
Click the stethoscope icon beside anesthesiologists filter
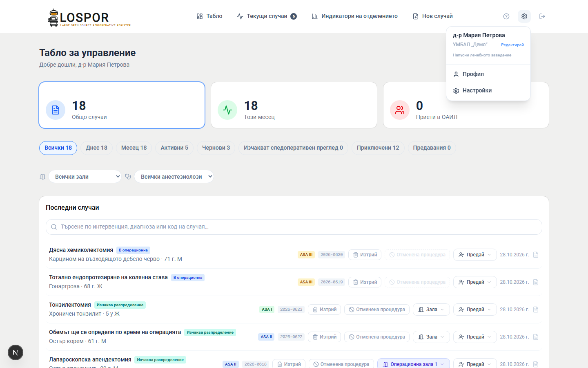(x=128, y=177)
